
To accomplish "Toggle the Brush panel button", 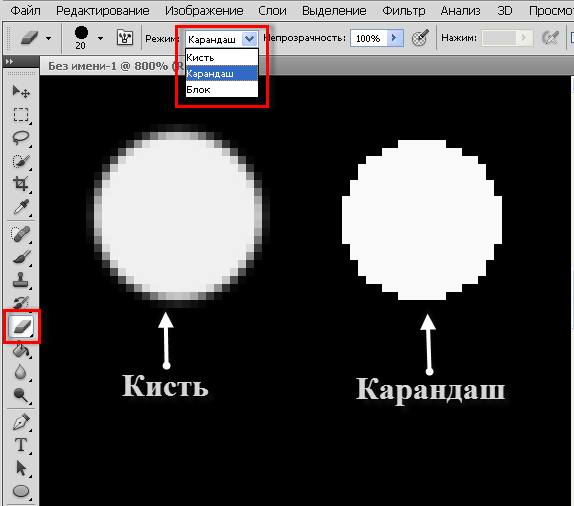I will click(125, 38).
